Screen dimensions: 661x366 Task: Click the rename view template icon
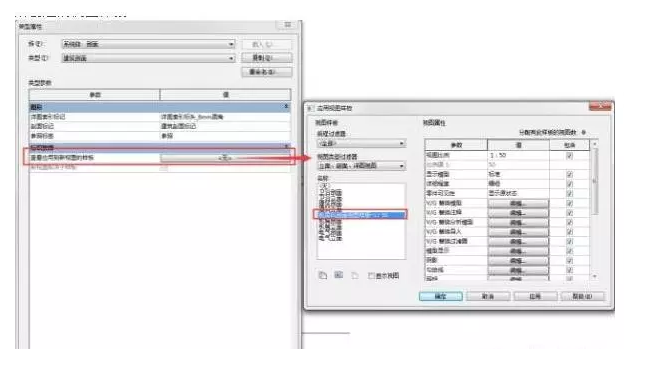[x=339, y=275]
